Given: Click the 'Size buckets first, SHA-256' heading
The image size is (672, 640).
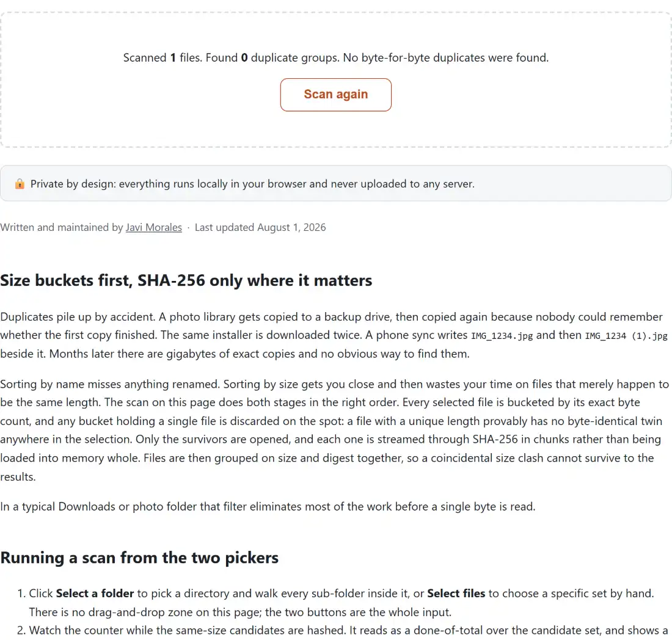Looking at the screenshot, I should pyautogui.click(x=186, y=280).
